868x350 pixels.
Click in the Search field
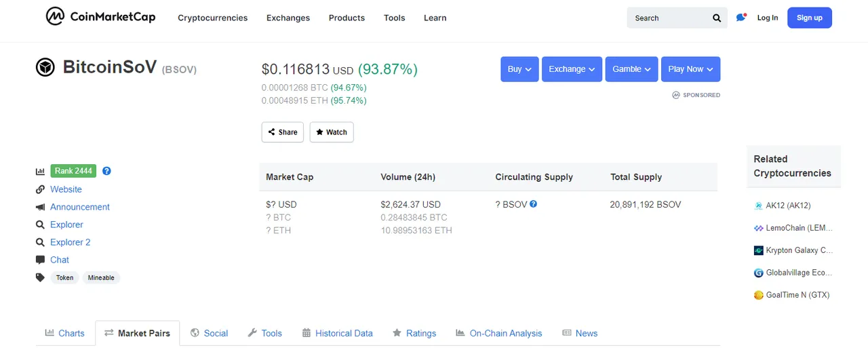point(668,18)
